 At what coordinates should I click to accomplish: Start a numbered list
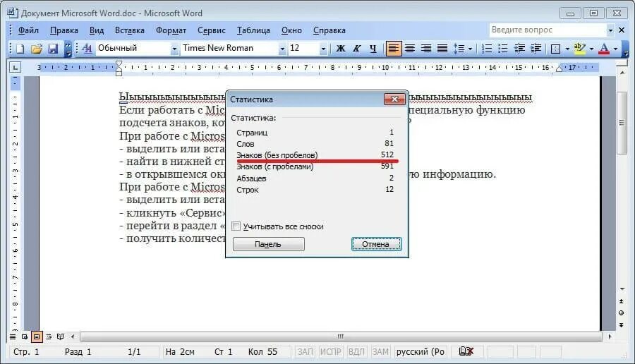tap(487, 49)
